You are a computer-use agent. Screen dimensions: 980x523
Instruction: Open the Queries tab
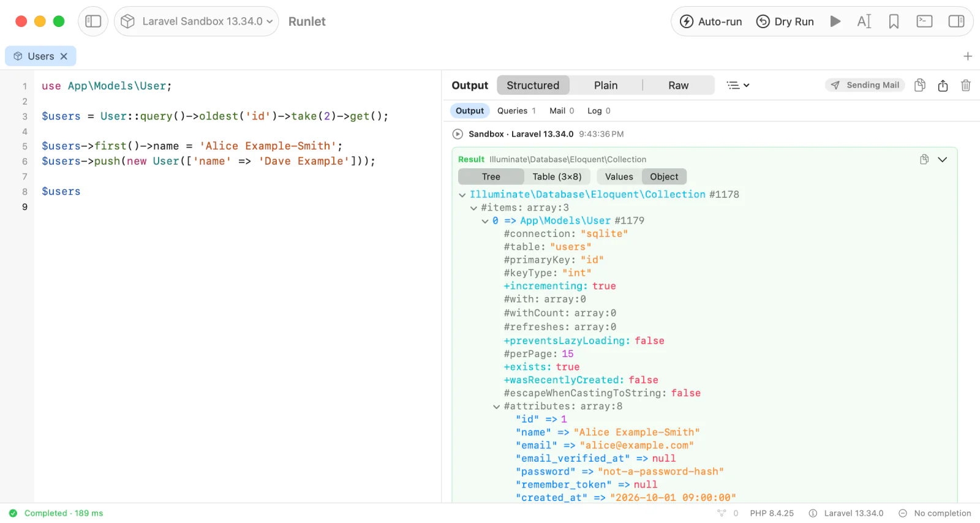click(x=516, y=111)
